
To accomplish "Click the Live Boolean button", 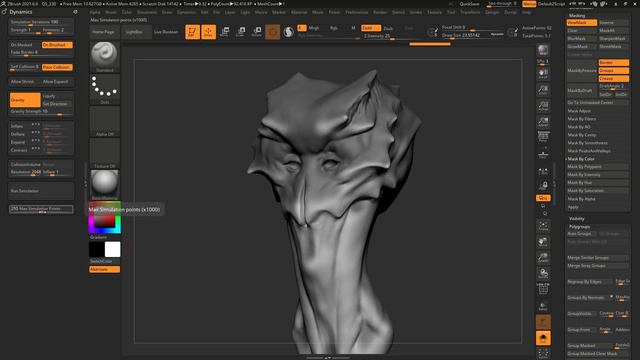I will 166,32.
